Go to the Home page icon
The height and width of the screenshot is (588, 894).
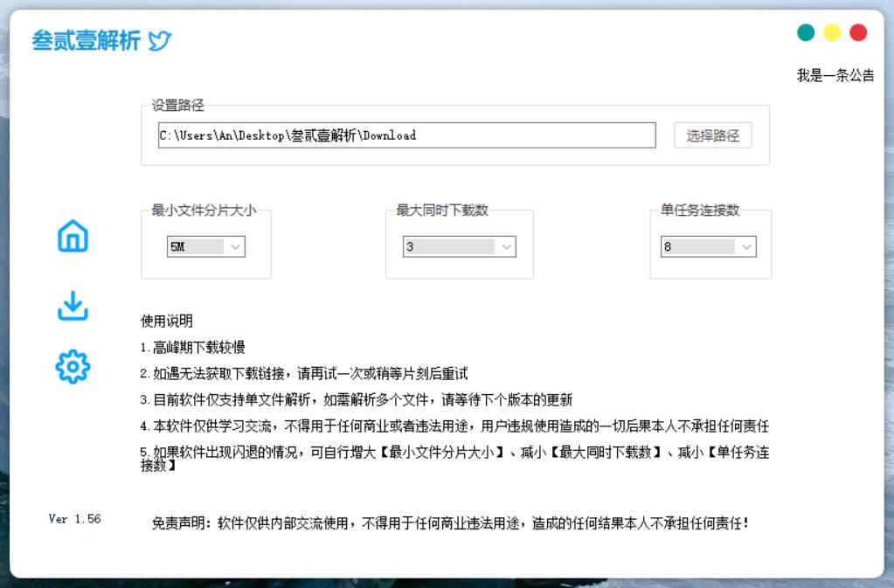point(73,237)
